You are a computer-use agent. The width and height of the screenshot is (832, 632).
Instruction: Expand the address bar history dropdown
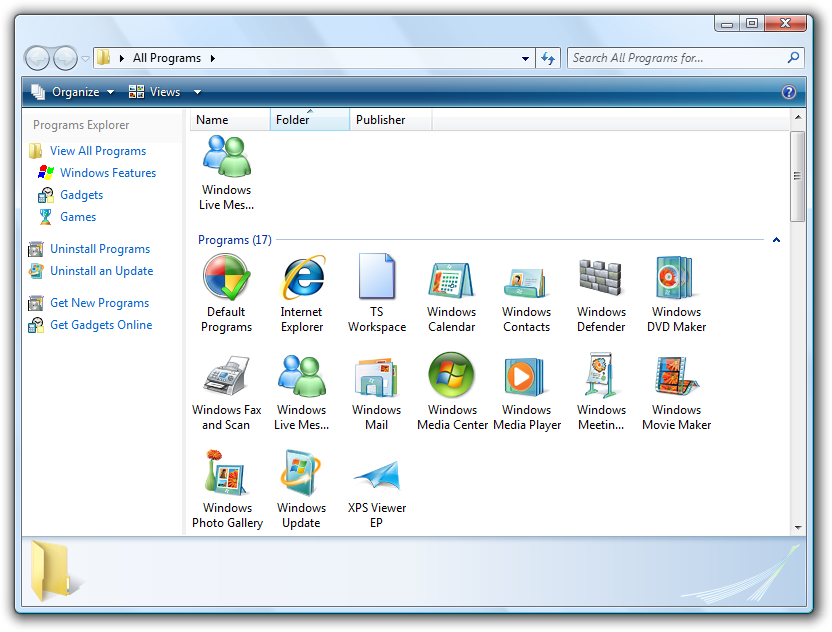point(526,59)
